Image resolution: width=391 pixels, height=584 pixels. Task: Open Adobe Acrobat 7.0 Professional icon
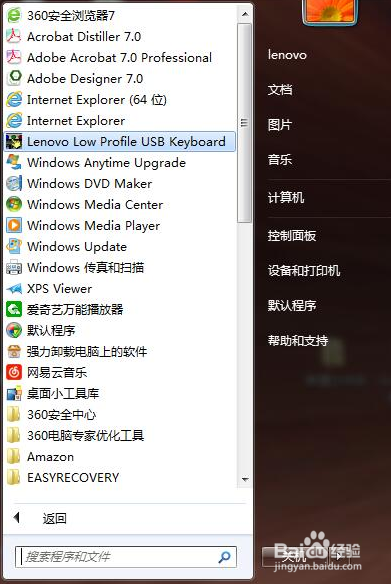coord(14,57)
